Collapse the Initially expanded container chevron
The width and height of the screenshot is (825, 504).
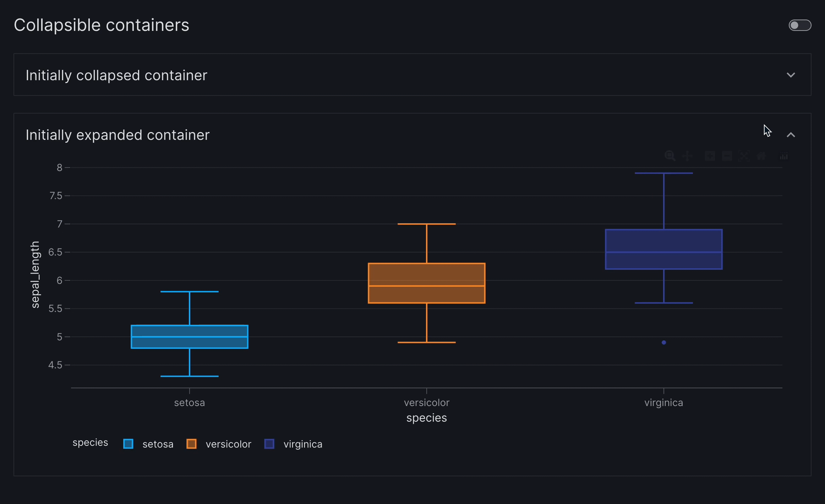pos(791,135)
